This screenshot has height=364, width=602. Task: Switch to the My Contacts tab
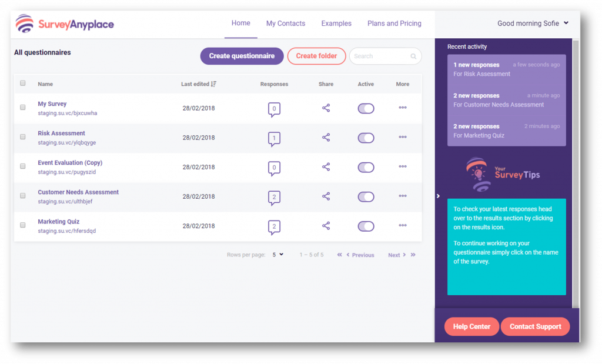click(286, 23)
